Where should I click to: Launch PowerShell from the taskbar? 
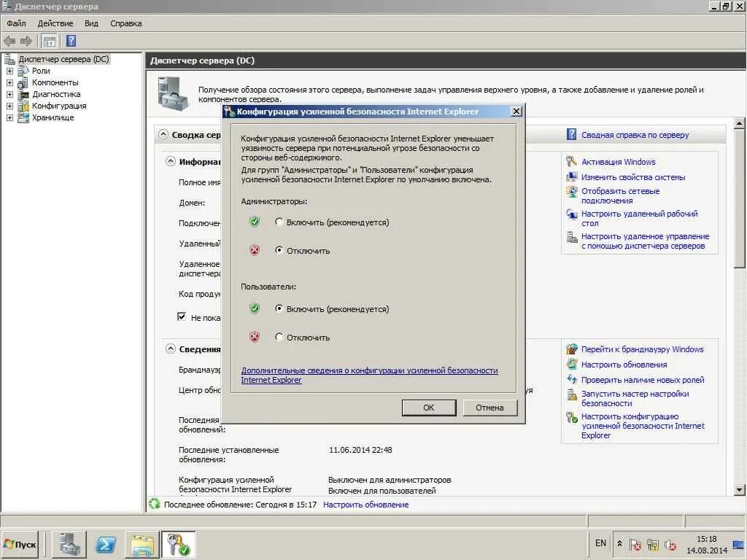point(105,544)
